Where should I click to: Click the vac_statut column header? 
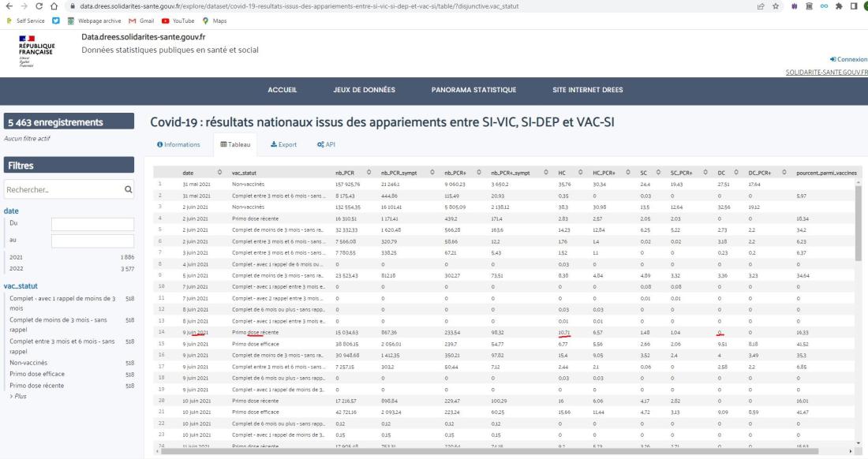(x=244, y=173)
